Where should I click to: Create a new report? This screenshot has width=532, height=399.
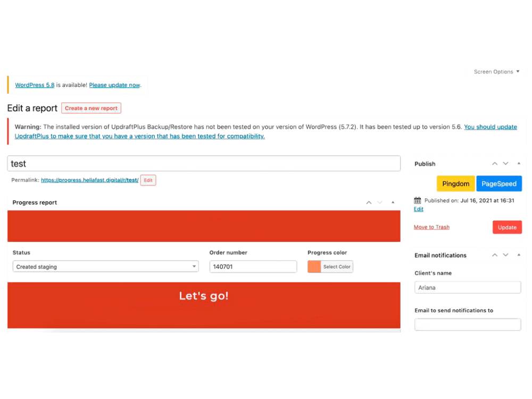(x=91, y=108)
